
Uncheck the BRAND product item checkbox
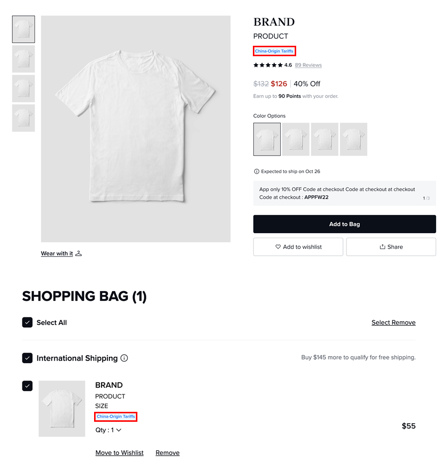[27, 386]
